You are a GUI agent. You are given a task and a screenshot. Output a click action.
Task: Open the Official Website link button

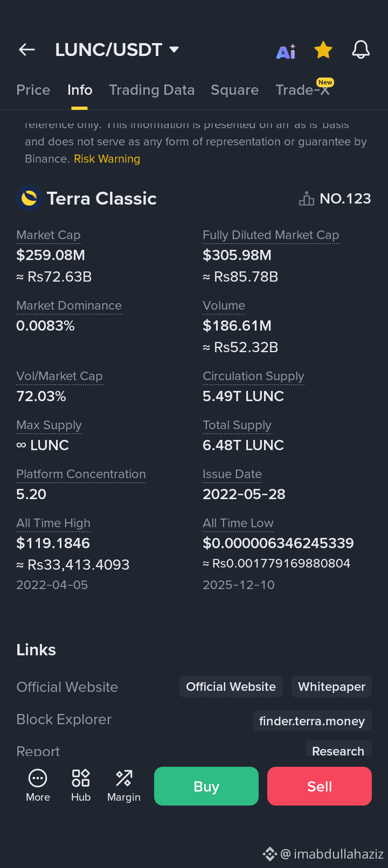click(231, 687)
